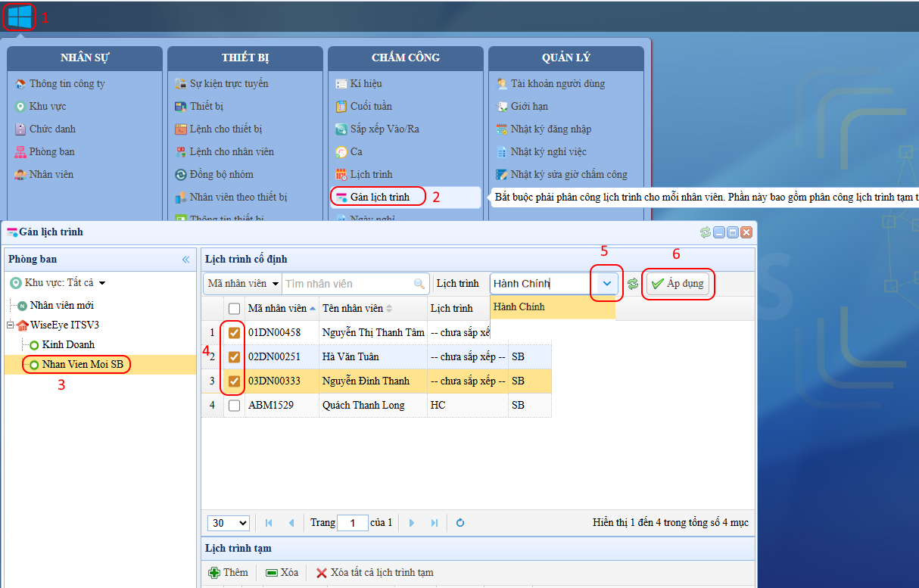Image resolution: width=919 pixels, height=588 pixels.
Task: Open Giới hạn menu item
Action: [x=522, y=106]
